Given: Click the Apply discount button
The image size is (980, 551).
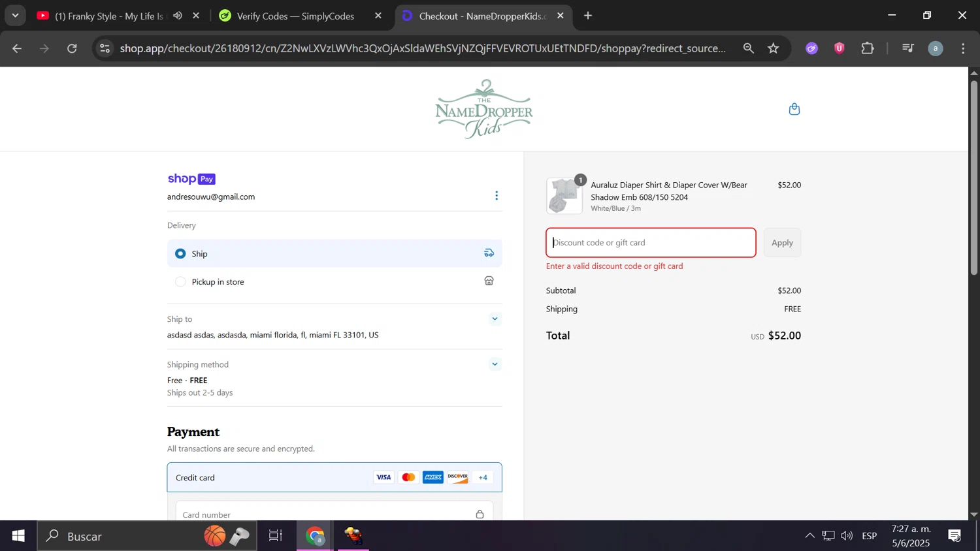Looking at the screenshot, I should tap(782, 242).
